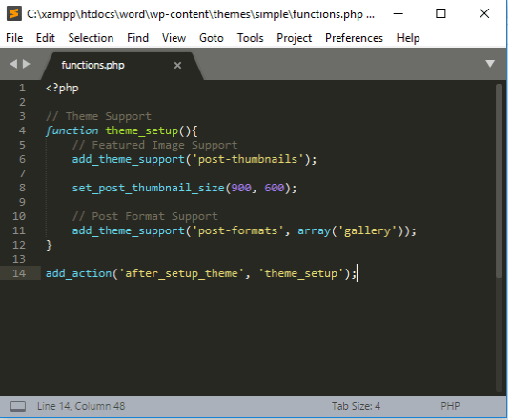Go to previous tab with left arrow
The width and height of the screenshot is (511, 420).
[x=13, y=64]
